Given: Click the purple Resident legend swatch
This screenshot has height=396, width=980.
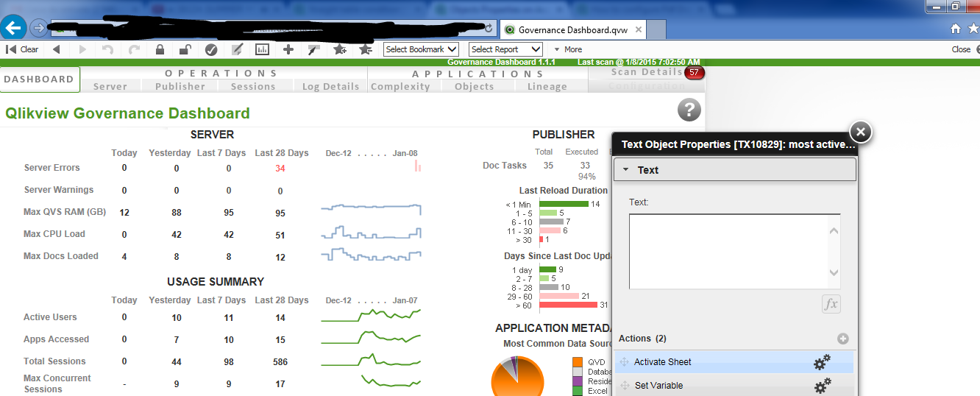Looking at the screenshot, I should [x=578, y=381].
